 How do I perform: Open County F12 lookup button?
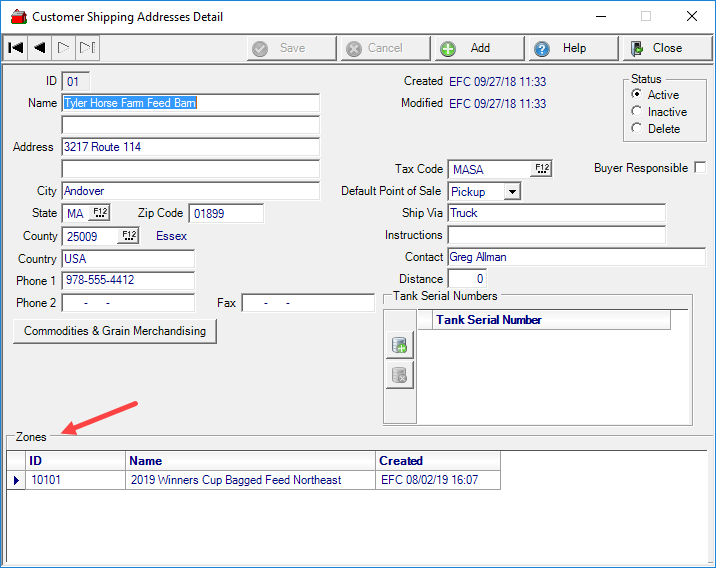click(128, 235)
